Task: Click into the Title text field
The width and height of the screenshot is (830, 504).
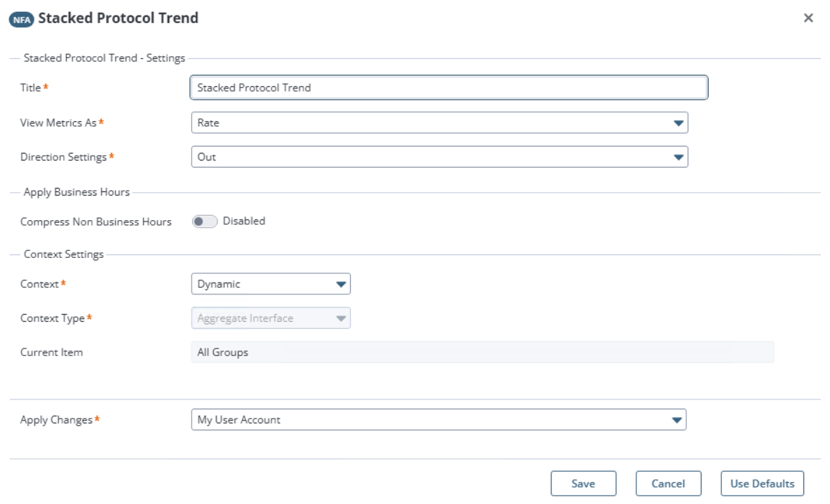Action: click(449, 88)
